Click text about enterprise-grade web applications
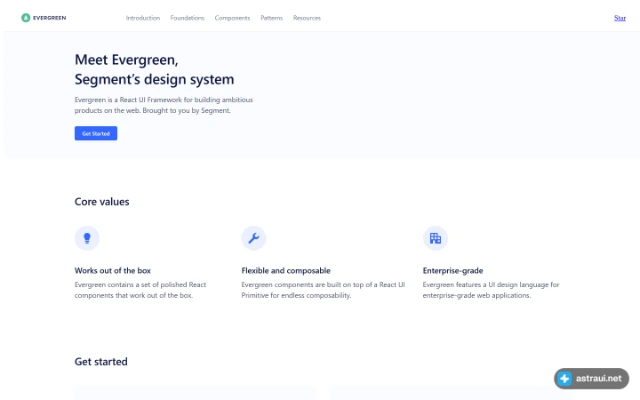This screenshot has height=400, width=640. [491, 290]
